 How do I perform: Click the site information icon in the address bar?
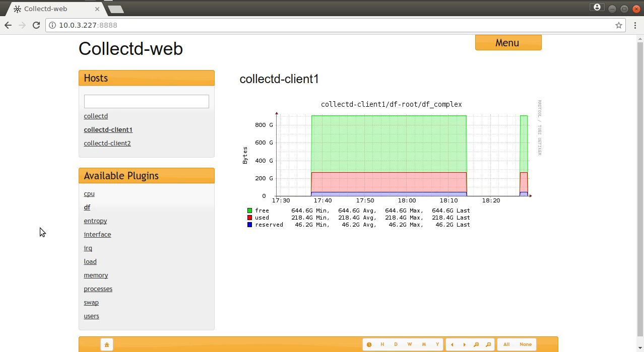[x=52, y=25]
